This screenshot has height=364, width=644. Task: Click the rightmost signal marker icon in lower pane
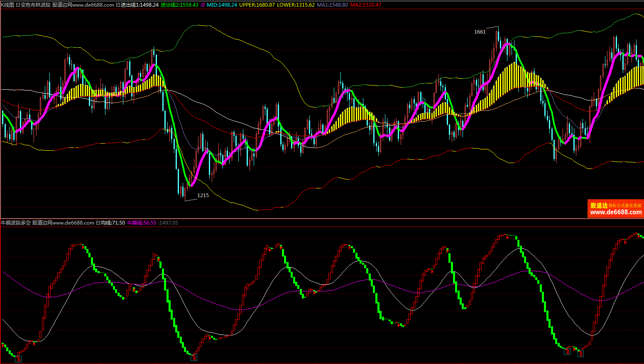coord(580,354)
